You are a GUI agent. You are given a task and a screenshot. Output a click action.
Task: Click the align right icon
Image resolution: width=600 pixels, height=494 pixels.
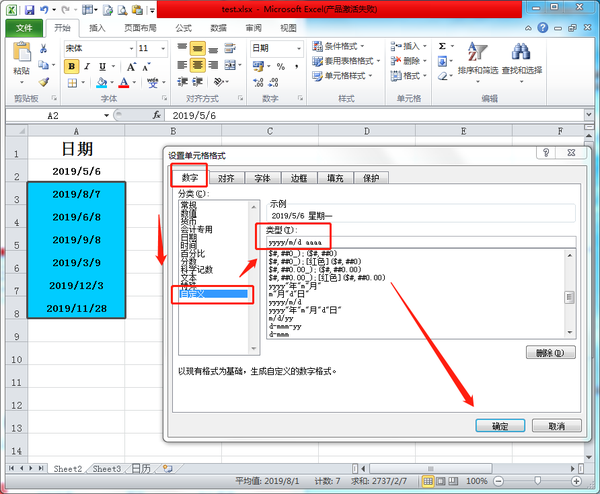(213, 65)
